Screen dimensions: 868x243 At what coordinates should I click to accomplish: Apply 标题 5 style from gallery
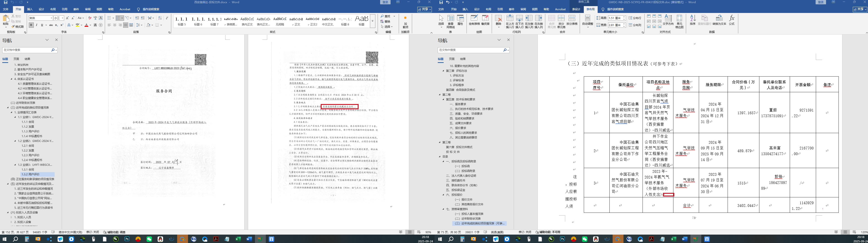(x=182, y=21)
